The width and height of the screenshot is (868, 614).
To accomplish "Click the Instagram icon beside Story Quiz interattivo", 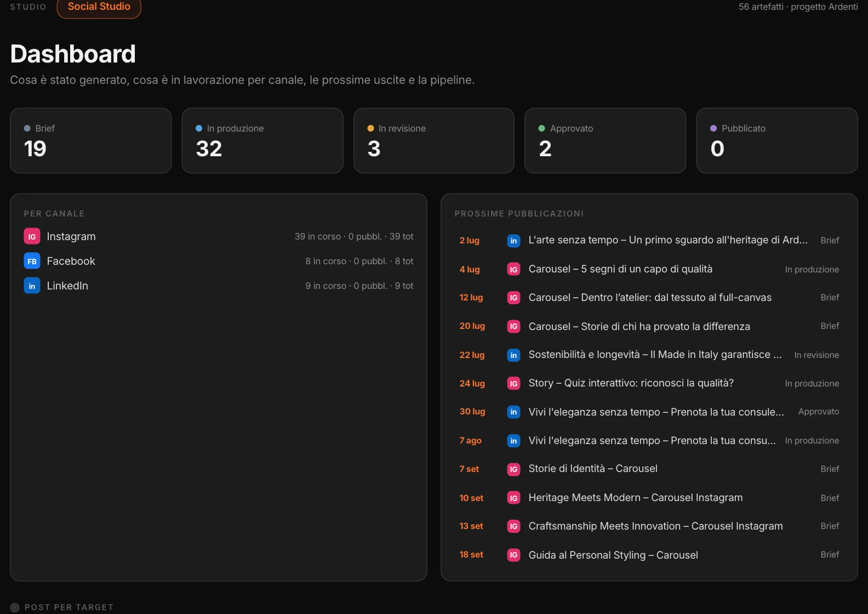I will [x=513, y=384].
